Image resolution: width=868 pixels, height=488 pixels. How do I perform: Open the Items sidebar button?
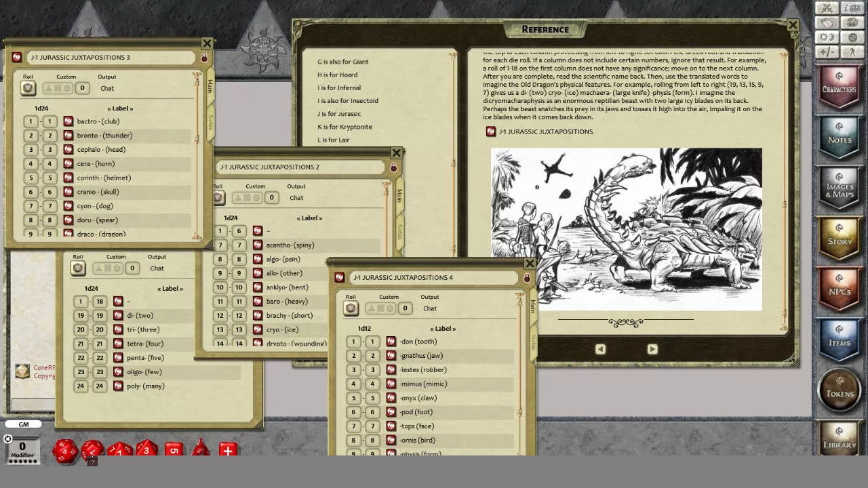pyautogui.click(x=840, y=340)
